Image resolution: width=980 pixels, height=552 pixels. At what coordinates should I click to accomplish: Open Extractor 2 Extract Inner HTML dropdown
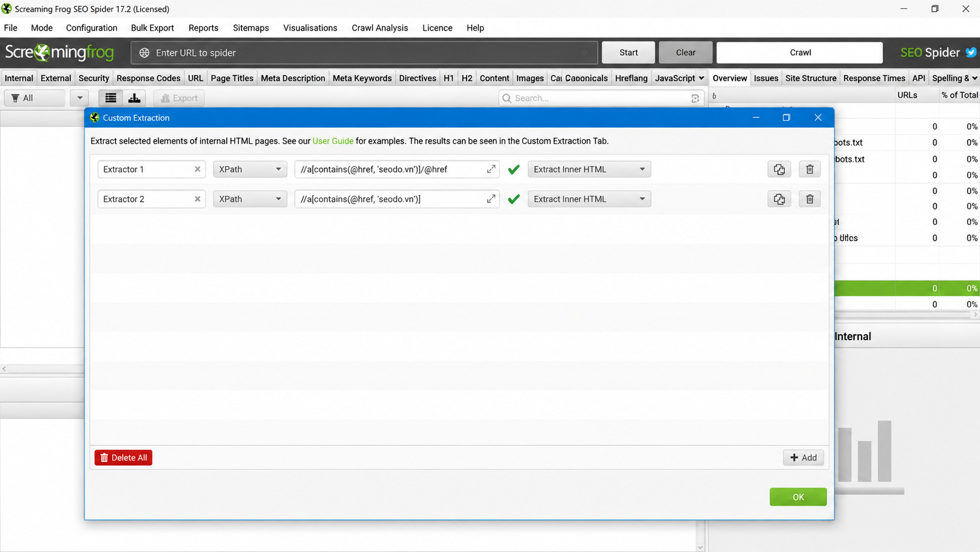pos(589,199)
